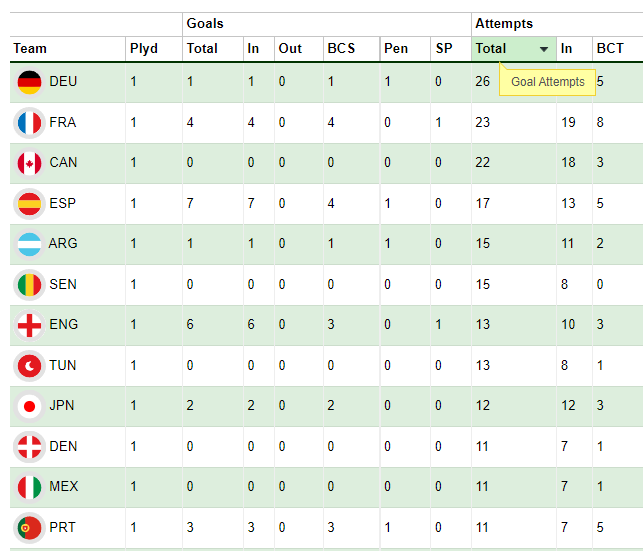This screenshot has width=643, height=551.
Task: Open the Attempts Total sort dropdown arrow
Action: pos(544,49)
